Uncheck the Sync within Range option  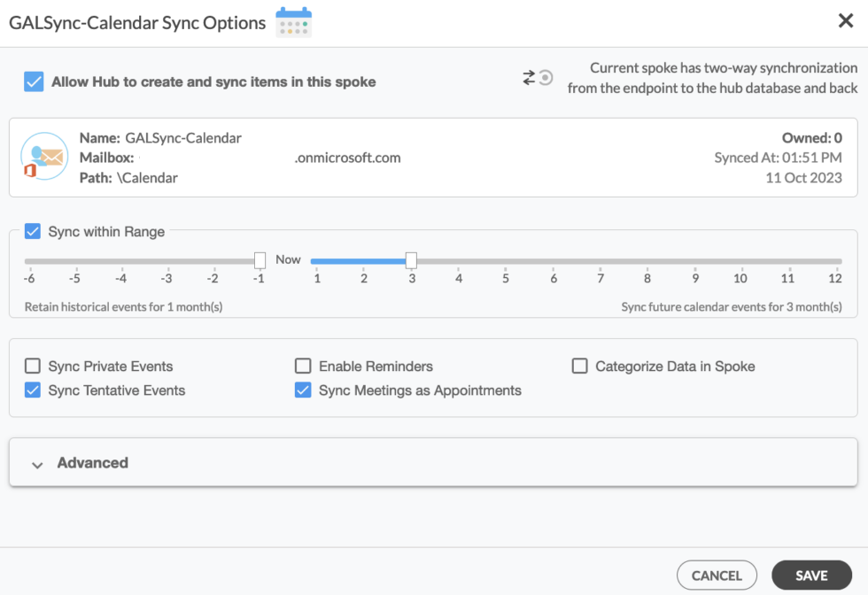click(x=32, y=231)
